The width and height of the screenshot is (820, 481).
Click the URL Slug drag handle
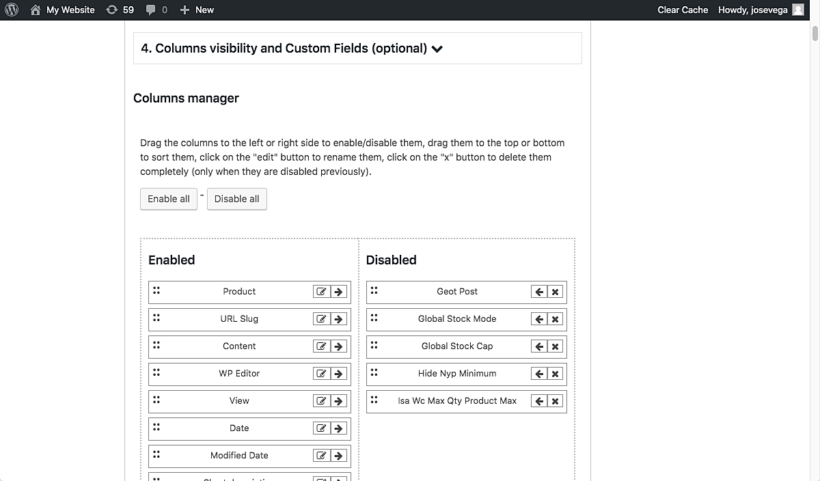156,317
